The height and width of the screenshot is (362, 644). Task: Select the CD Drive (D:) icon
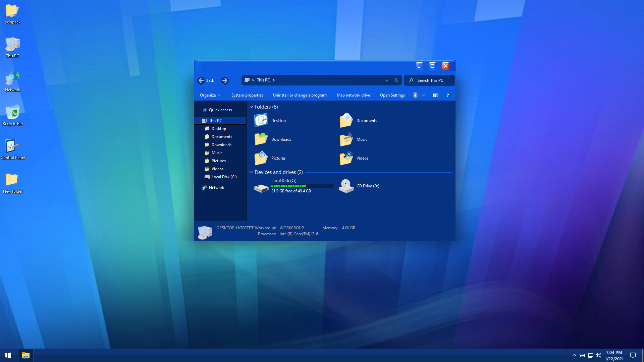pyautogui.click(x=346, y=186)
